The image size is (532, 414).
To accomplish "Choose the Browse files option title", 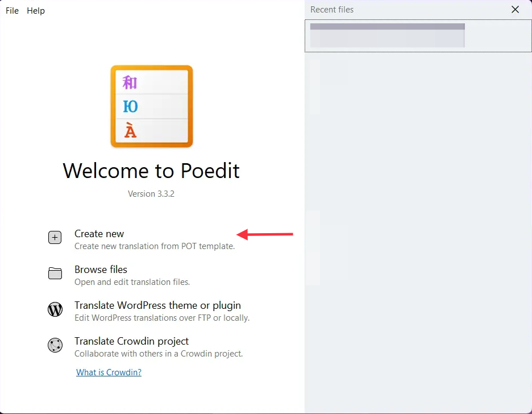I will pos(101,270).
